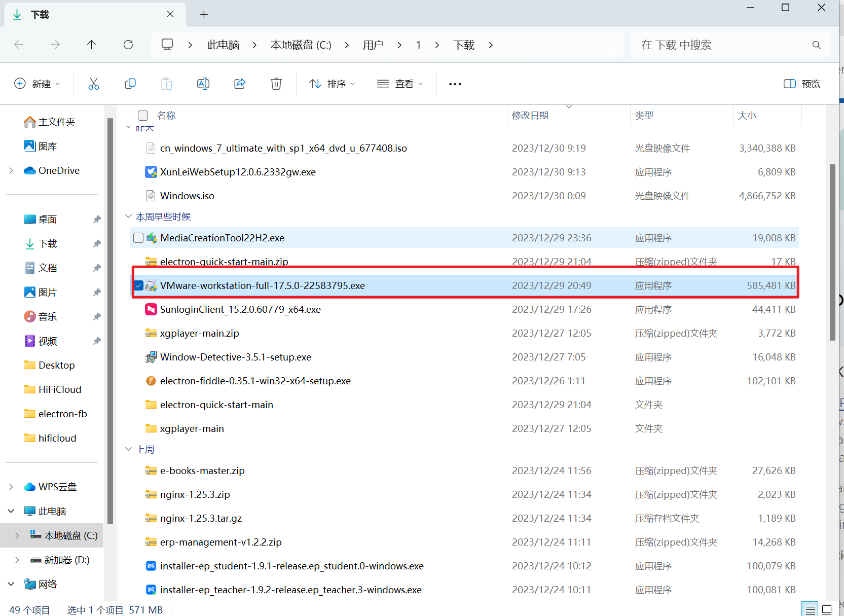
Task: Add a new tab with plus button
Action: coord(204,15)
